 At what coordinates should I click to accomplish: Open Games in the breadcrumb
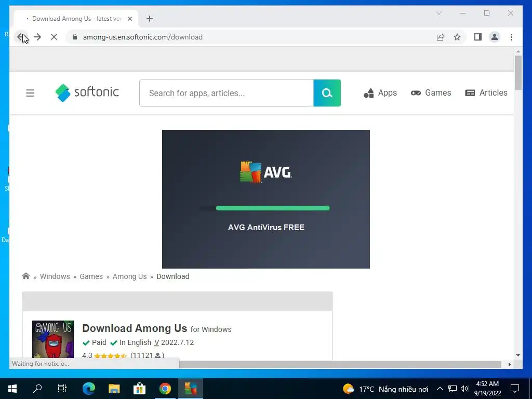point(91,276)
